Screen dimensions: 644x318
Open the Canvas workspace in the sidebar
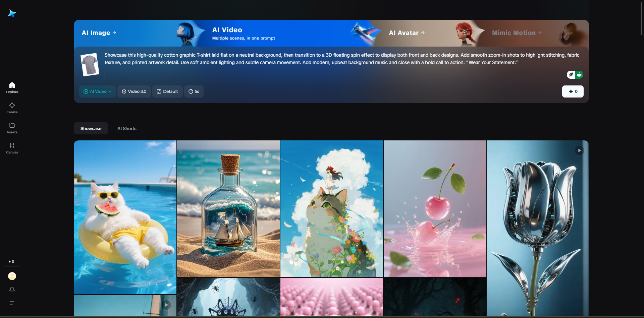coord(12,148)
